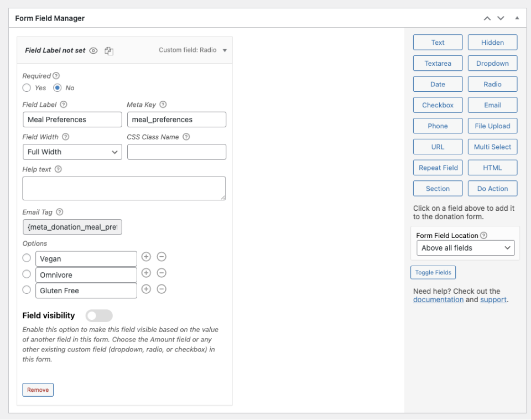
Task: Click the Remove button
Action: pos(38,390)
